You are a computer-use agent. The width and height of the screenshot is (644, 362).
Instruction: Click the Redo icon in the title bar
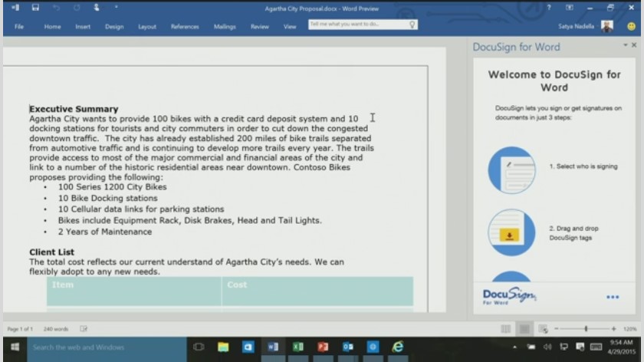coord(77,8)
